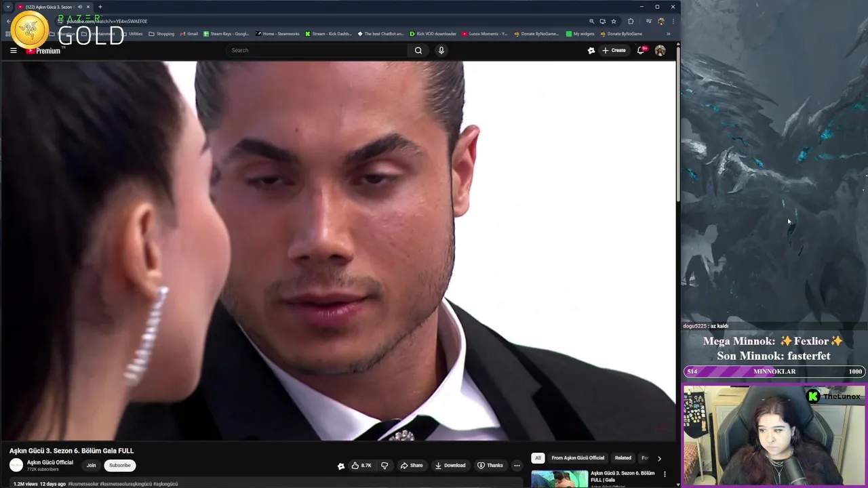Open options for the suggested Gala video

tap(665, 474)
